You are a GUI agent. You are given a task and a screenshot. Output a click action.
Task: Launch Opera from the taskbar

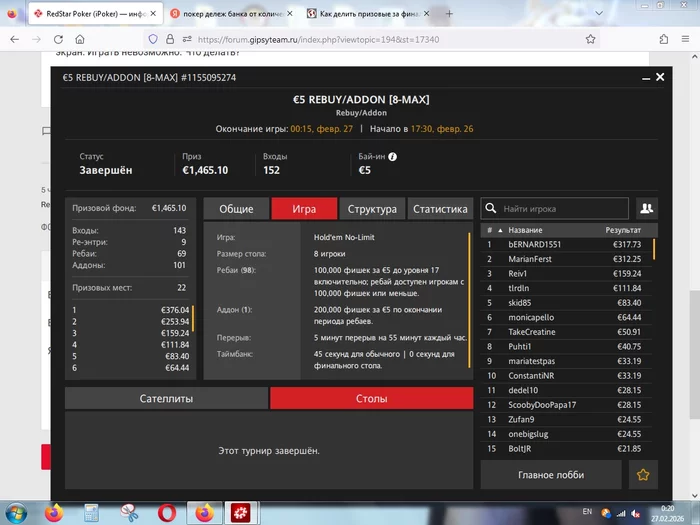[167, 513]
